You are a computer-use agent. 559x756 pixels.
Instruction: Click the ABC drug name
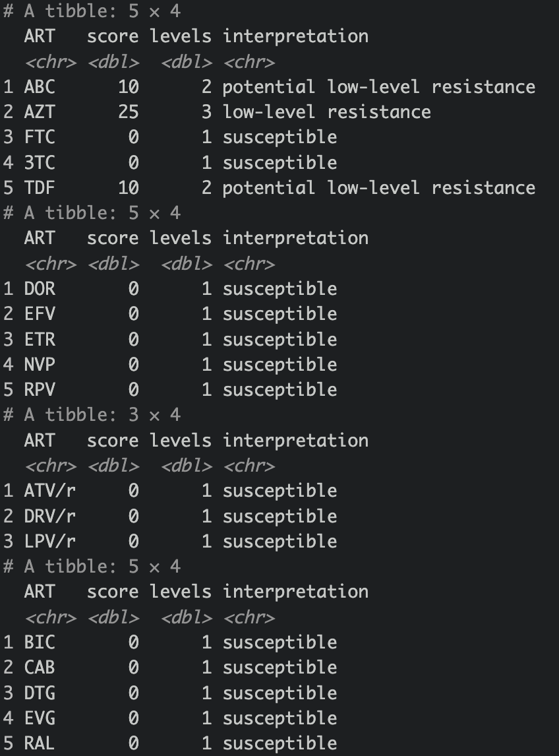[40, 87]
